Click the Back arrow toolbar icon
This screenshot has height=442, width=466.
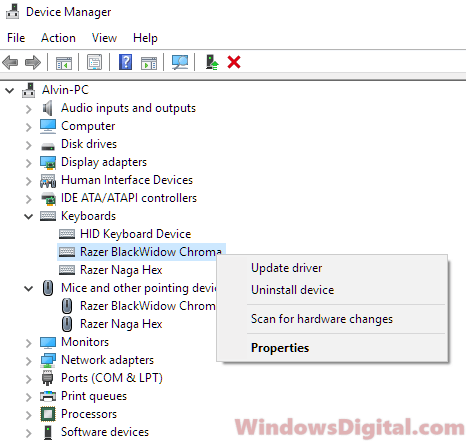pos(10,62)
